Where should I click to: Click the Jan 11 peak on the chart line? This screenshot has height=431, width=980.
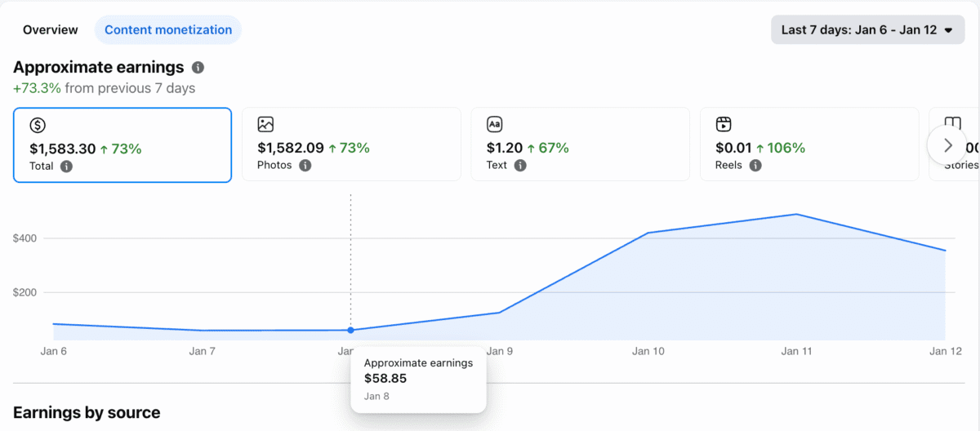click(x=796, y=215)
